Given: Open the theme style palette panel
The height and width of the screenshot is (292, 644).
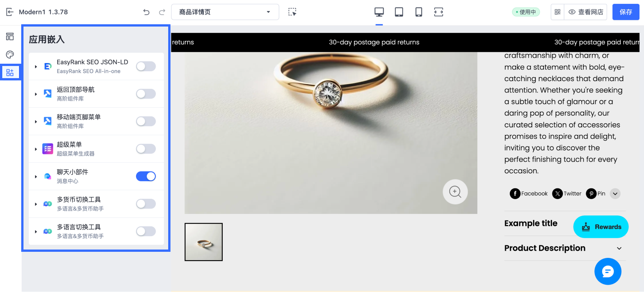Looking at the screenshot, I should click(x=10, y=55).
